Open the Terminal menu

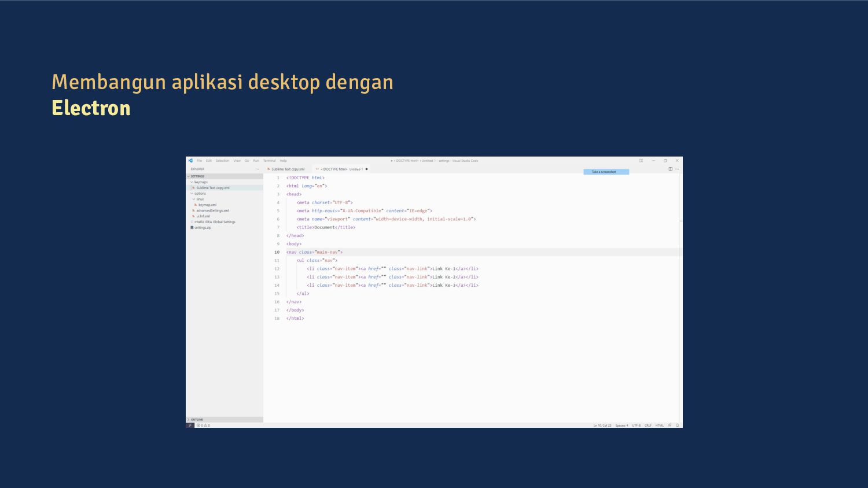pos(270,161)
